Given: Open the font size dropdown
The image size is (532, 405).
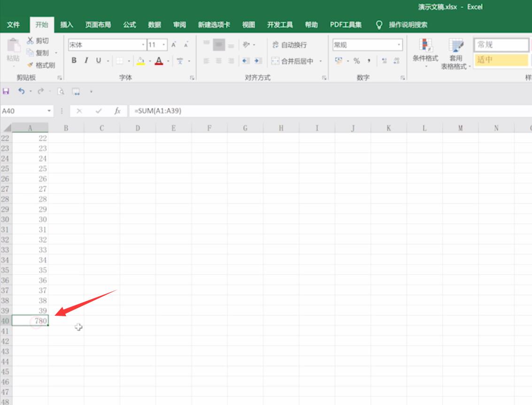Looking at the screenshot, I should tap(163, 45).
